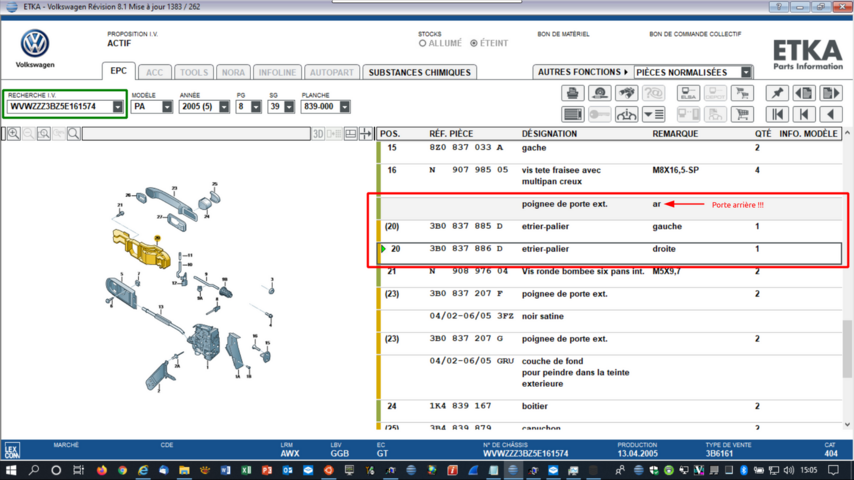The width and height of the screenshot is (854, 480).
Task: Click the DÉSIGNATION column header
Action: [549, 133]
